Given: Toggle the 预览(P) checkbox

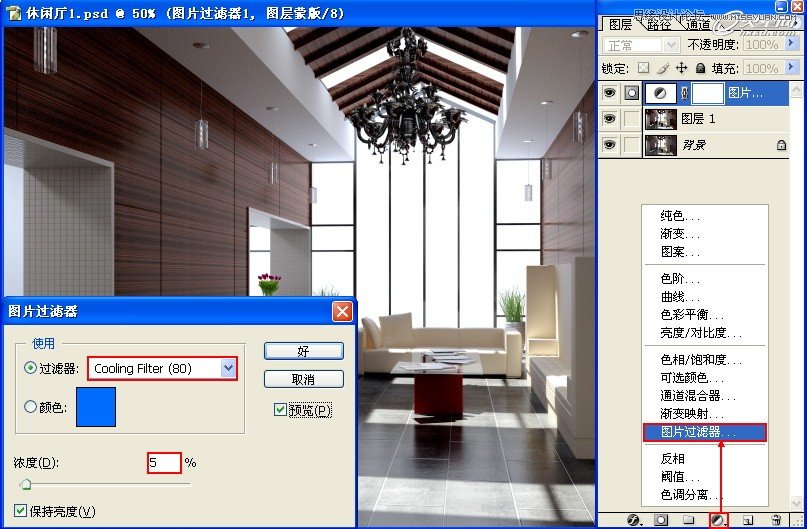Looking at the screenshot, I should [280, 410].
